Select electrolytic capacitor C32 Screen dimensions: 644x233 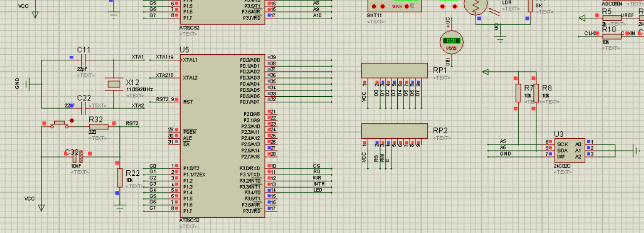[77, 157]
